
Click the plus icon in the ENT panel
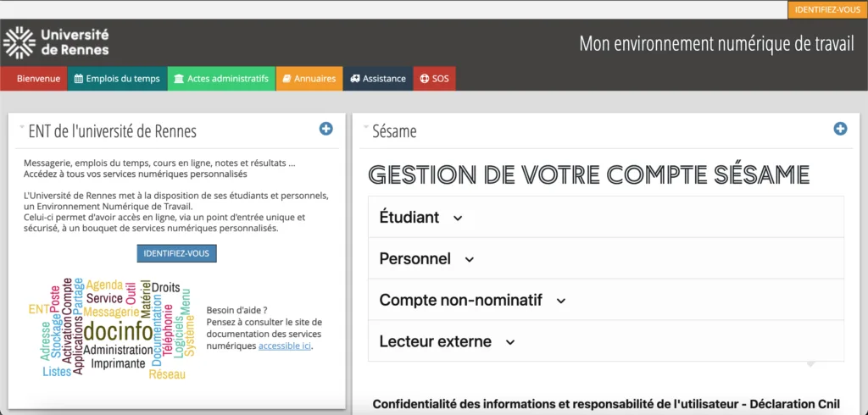tap(326, 129)
